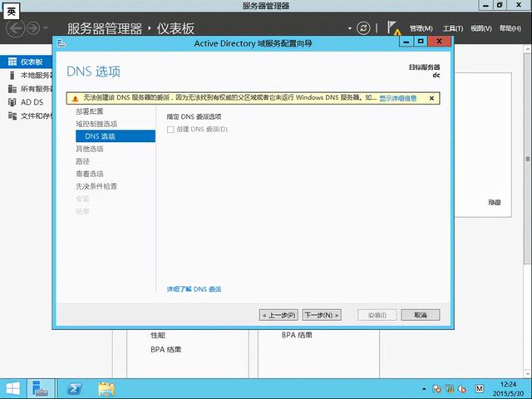Open the 详细了解 DNS 委派 link
The image size is (532, 399).
coord(194,289)
